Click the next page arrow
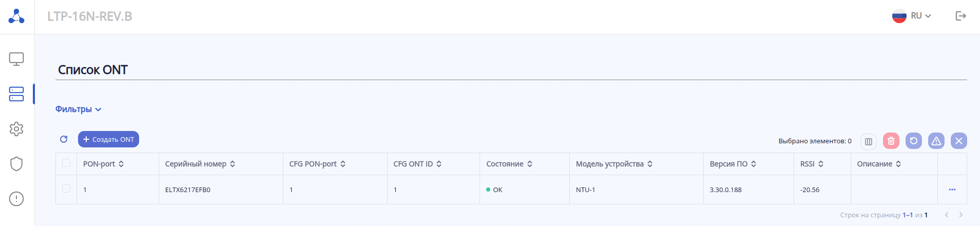This screenshot has height=226, width=980. tap(961, 215)
